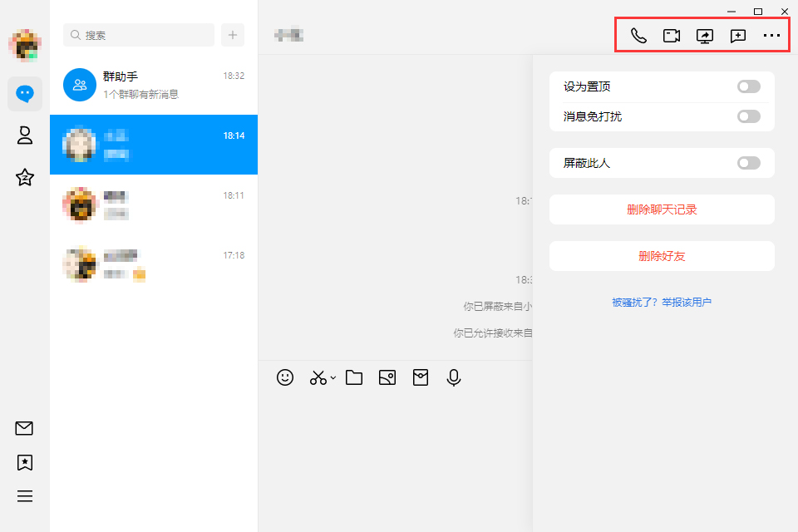798x532 pixels.
Task: Turn on 消息免打扰 (mute notifications)
Action: click(748, 116)
